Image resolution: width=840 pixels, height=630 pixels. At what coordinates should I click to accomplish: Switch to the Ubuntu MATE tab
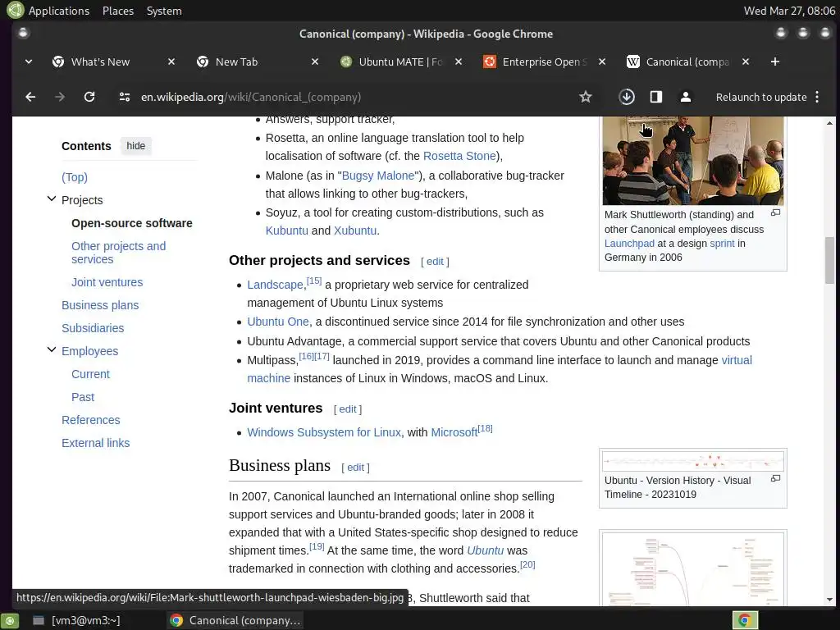point(400,62)
